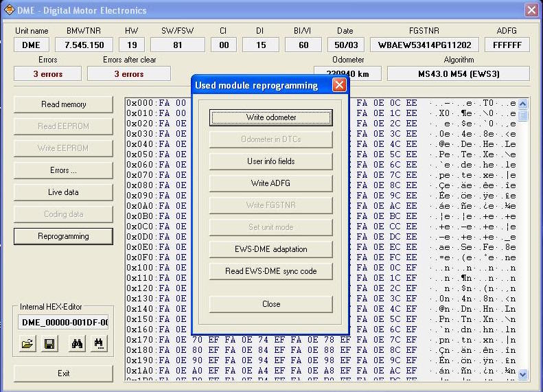Click hex address 0x190 row
The height and width of the screenshot is (392, 543).
pyautogui.click(x=139, y=360)
